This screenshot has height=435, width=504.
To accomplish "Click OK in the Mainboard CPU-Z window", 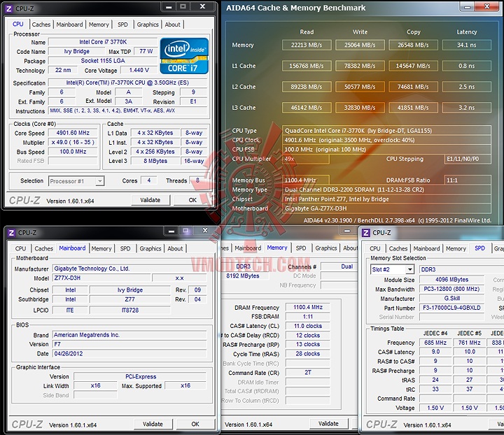I will pyautogui.click(x=195, y=424).
